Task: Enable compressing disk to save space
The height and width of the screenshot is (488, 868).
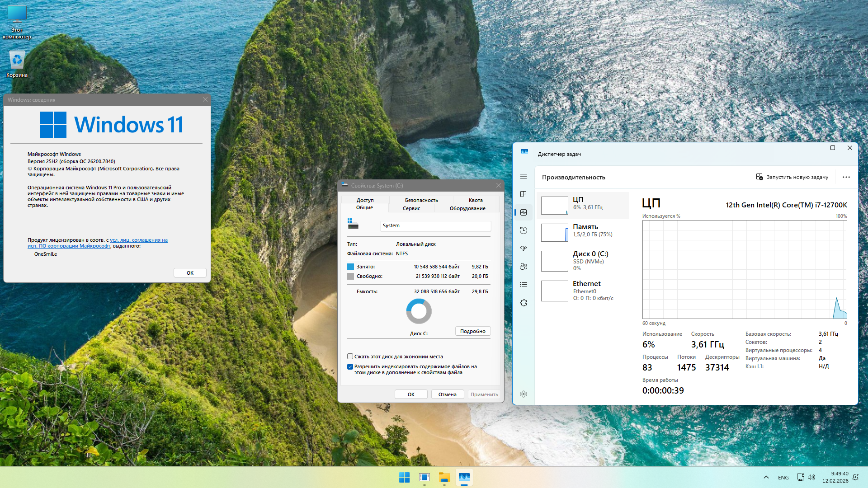Action: [350, 356]
